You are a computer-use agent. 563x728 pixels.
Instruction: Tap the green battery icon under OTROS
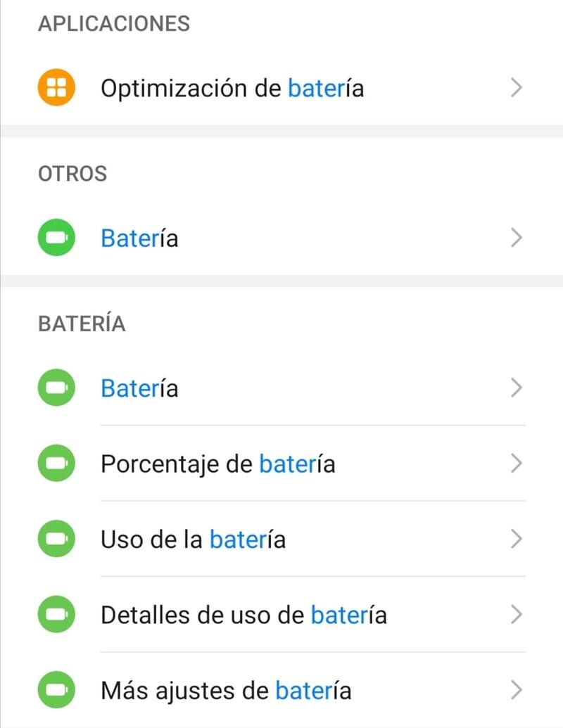coord(56,238)
